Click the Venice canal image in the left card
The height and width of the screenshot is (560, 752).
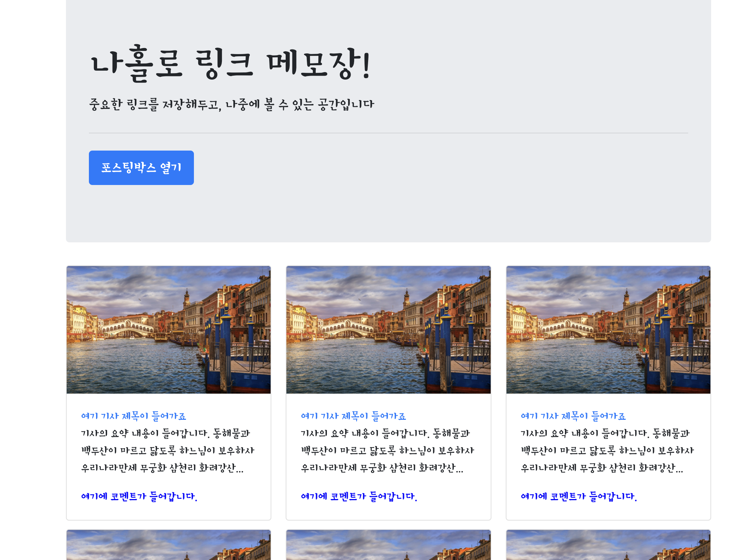tap(168, 330)
